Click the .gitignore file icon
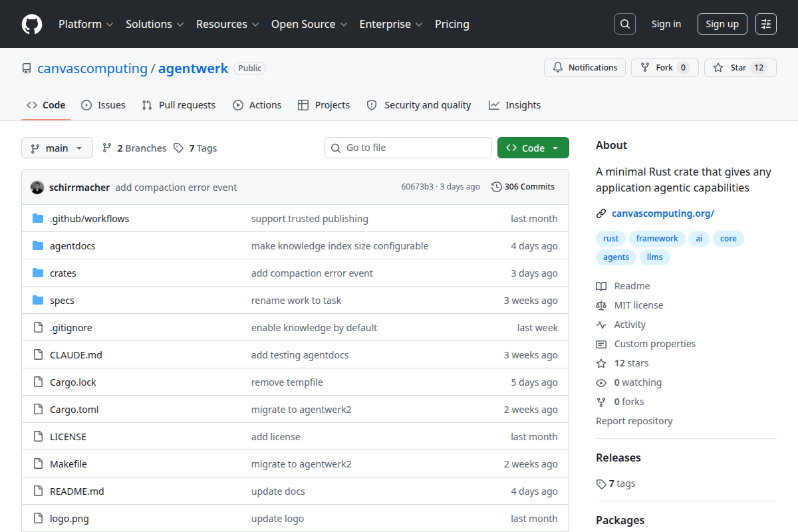Image resolution: width=798 pixels, height=532 pixels. [x=38, y=327]
